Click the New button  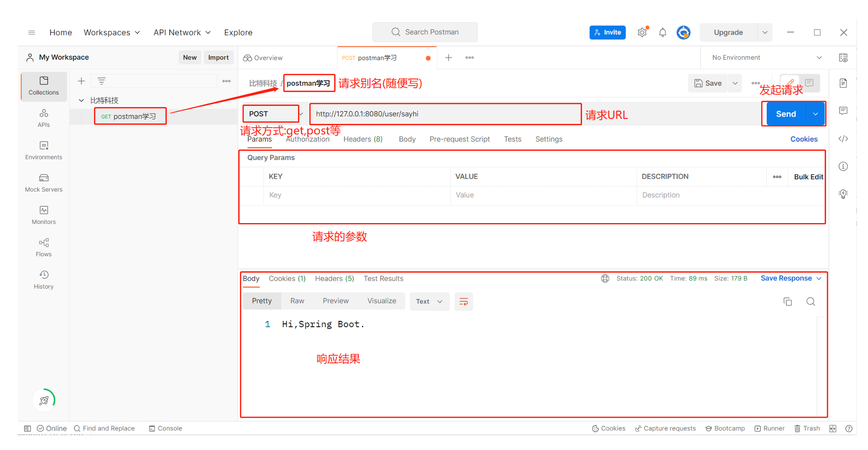tap(190, 57)
